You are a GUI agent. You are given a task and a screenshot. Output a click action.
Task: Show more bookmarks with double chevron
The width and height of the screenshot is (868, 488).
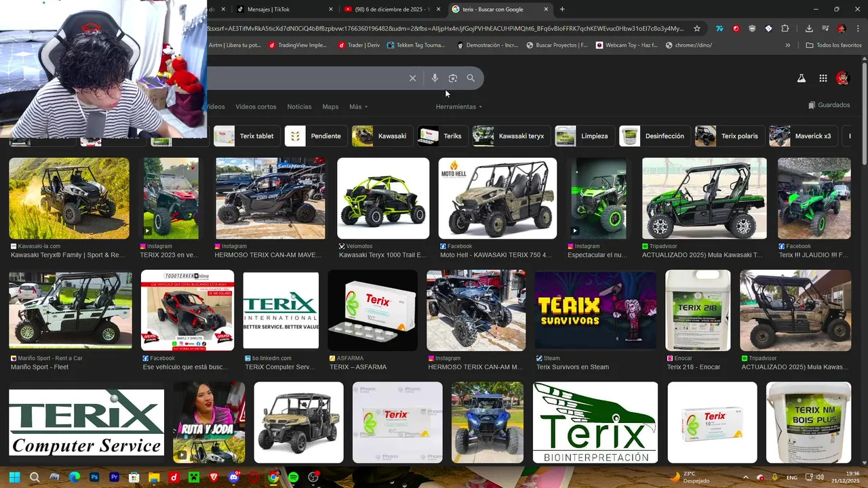click(x=787, y=45)
